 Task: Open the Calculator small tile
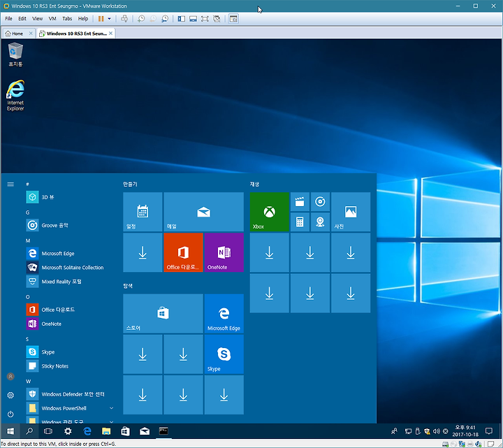[300, 222]
